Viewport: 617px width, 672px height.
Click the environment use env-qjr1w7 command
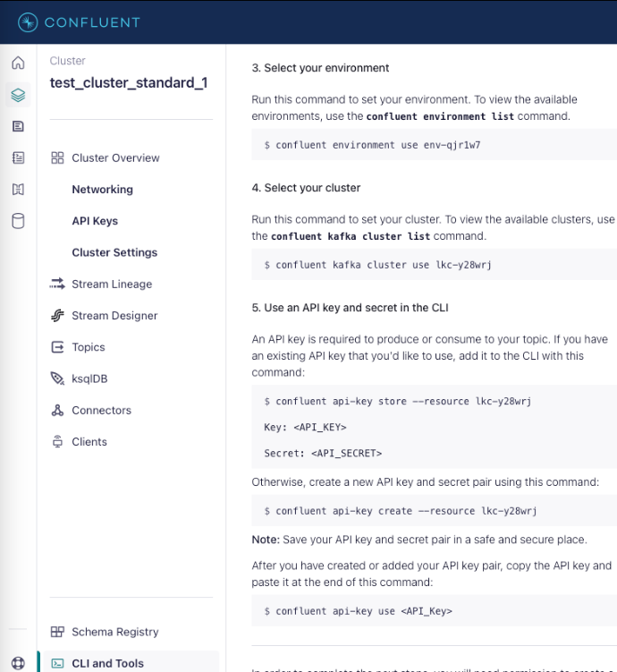pyautogui.click(x=372, y=145)
